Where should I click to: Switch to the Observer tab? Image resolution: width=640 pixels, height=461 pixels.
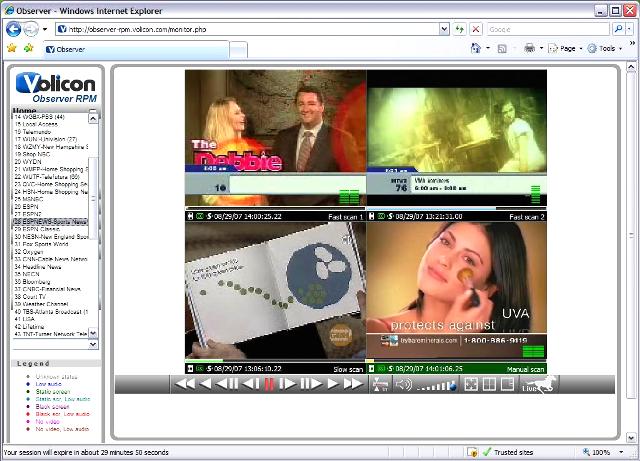point(136,49)
